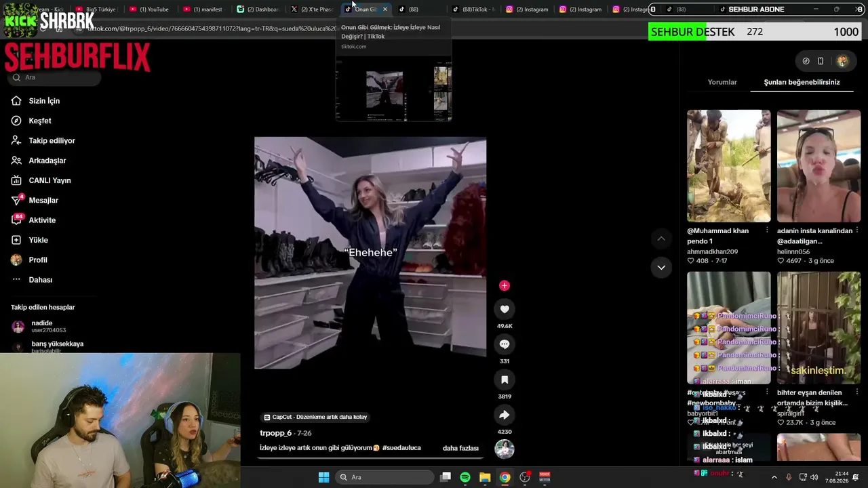The width and height of the screenshot is (868, 488).
Task: Open the profile avatar menu in the header
Action: point(842,61)
